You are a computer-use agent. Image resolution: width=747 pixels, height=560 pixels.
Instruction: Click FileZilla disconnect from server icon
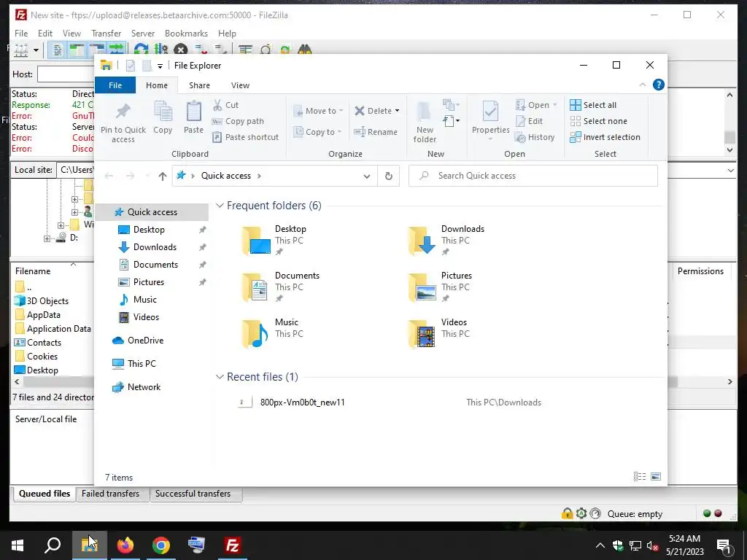201,49
